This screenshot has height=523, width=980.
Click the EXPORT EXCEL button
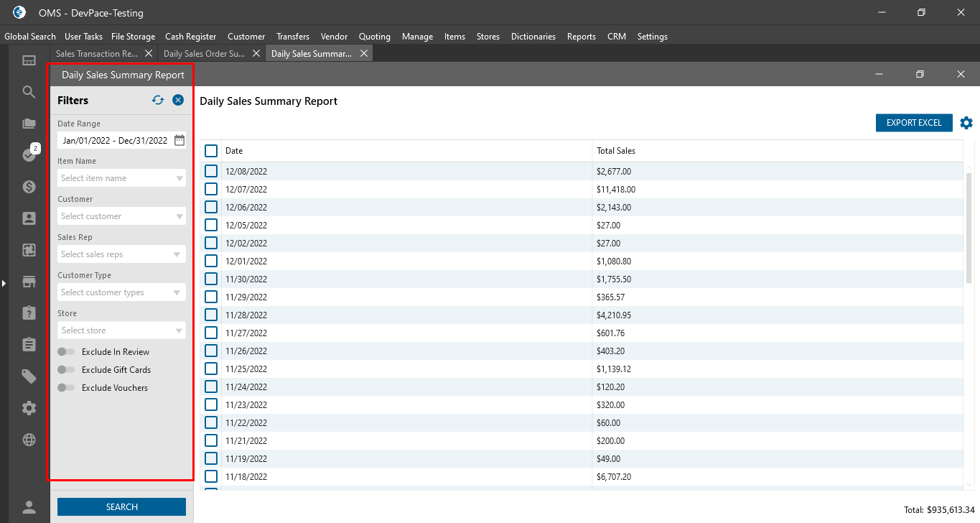pos(913,123)
